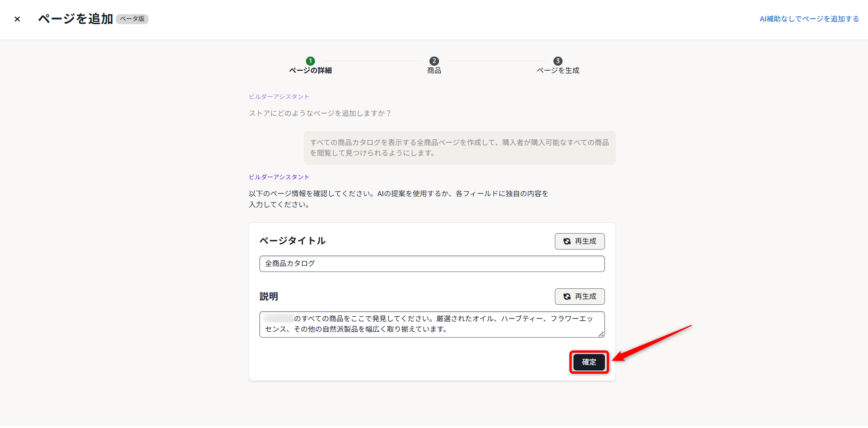
Task: Select the ページを生成 step label
Action: pyautogui.click(x=558, y=71)
